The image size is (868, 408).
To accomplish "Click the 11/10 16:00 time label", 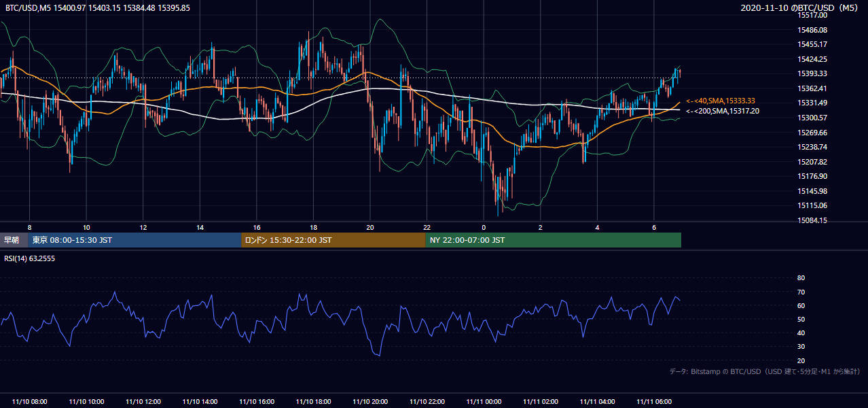I will [x=257, y=402].
